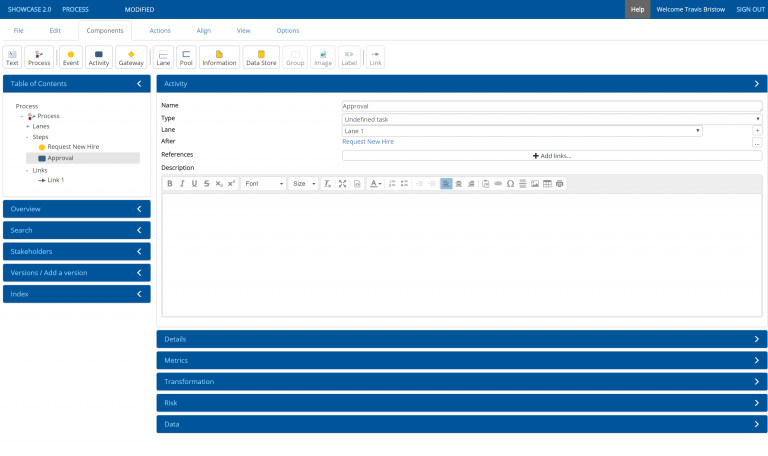This screenshot has width=768, height=456.
Task: Expand the Metrics section
Action: point(462,360)
